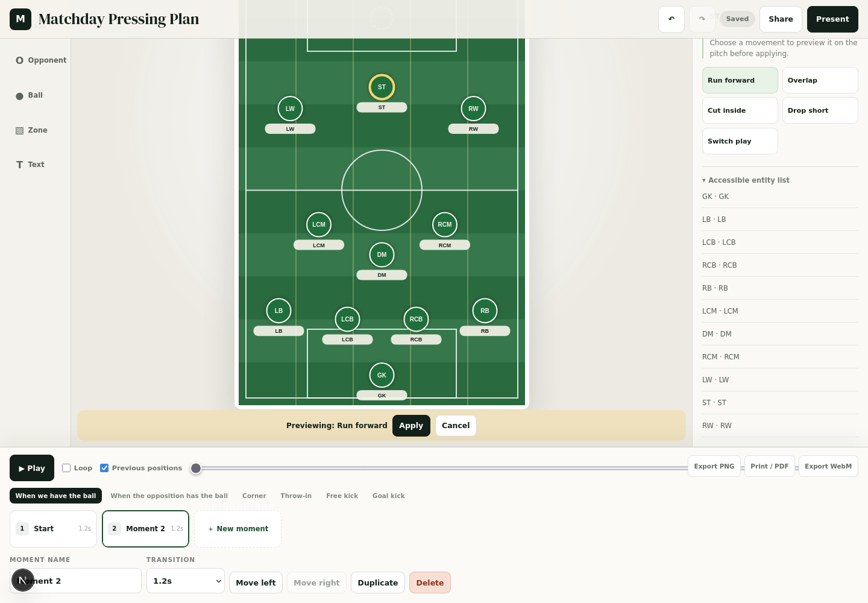
Task: Open the Transition duration dropdown
Action: (x=186, y=581)
